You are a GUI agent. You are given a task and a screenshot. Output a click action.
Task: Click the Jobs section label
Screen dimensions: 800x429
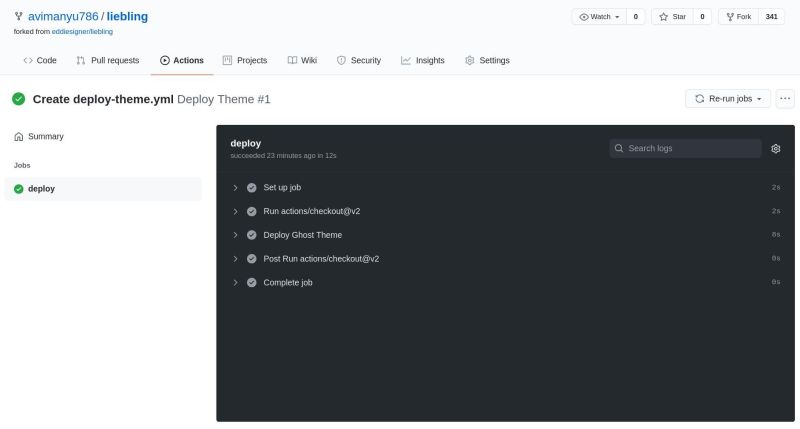[22, 165]
